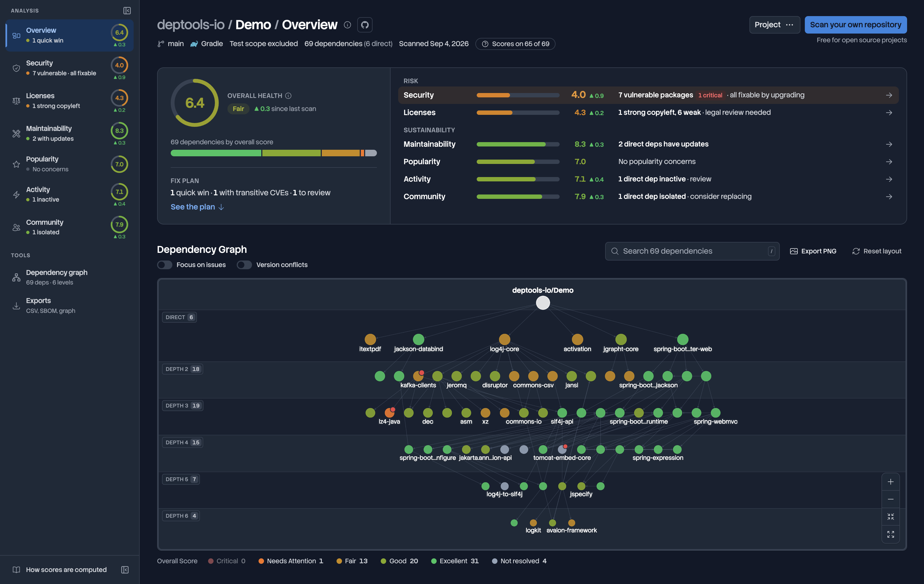This screenshot has height=584, width=924.
Task: Fit graph to view icon
Action: tap(891, 517)
